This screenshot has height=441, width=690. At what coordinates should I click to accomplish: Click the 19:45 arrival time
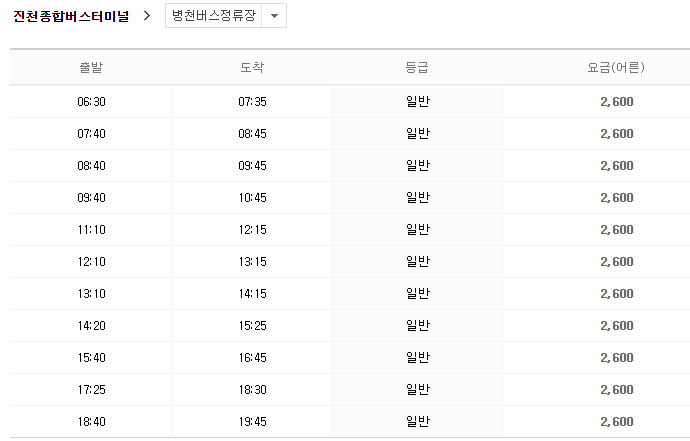pos(252,421)
